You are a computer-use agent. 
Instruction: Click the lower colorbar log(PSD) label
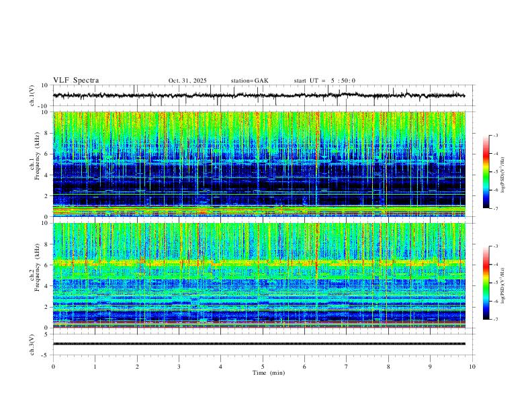tap(503, 285)
